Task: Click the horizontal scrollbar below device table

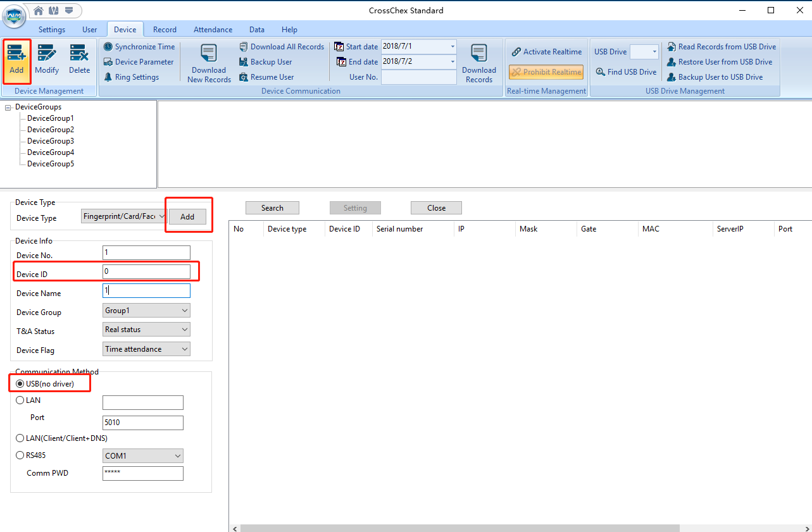Action: point(459,528)
